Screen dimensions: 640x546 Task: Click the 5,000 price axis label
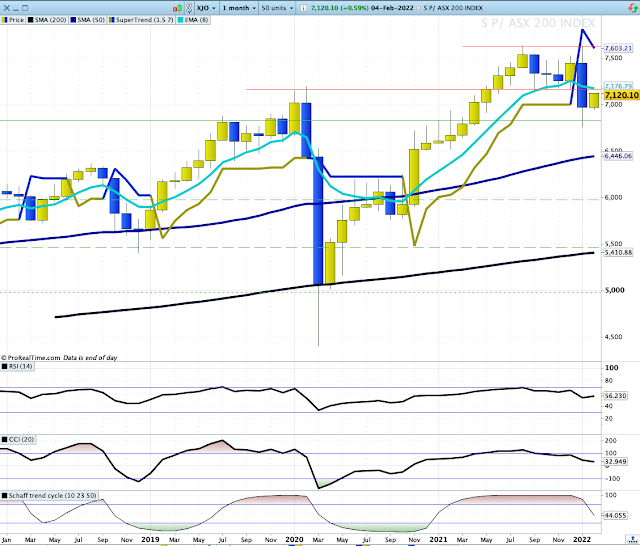[x=615, y=290]
